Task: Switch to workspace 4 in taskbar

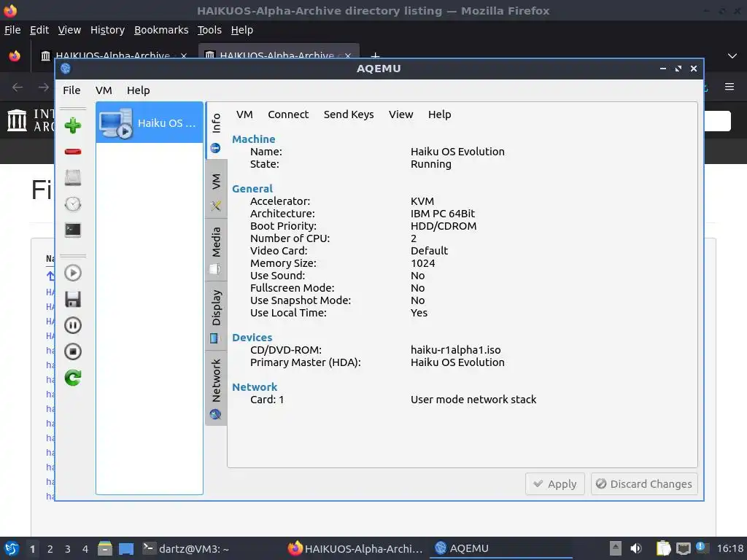Action: click(x=85, y=549)
